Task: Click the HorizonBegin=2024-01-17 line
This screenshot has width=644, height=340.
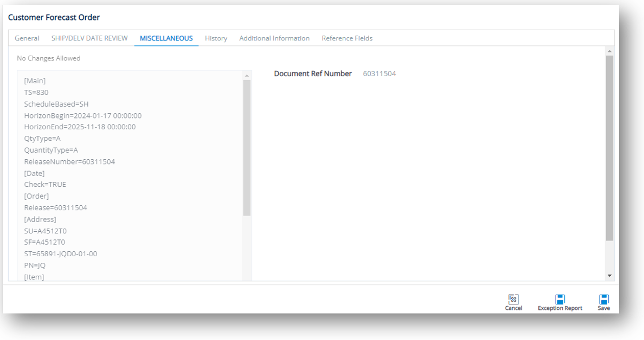Action: 83,116
